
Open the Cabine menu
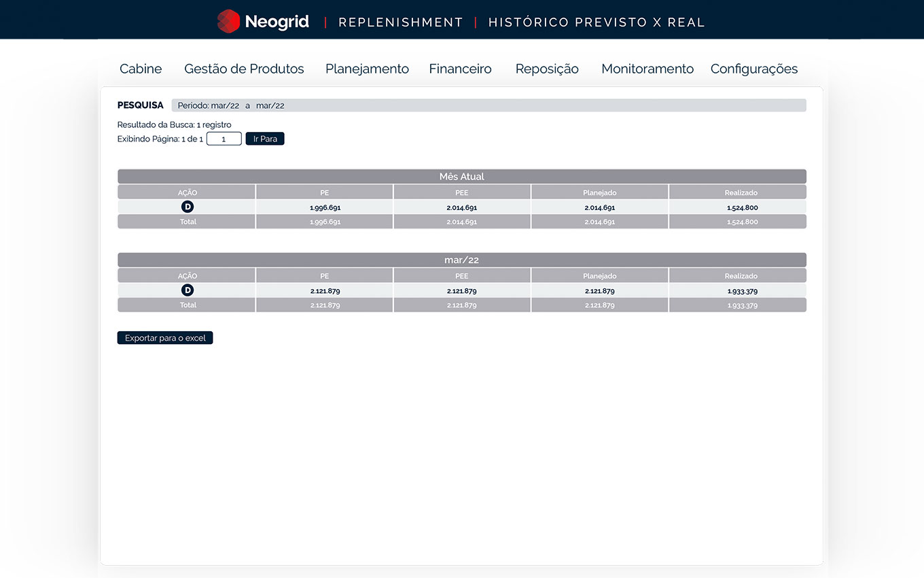[x=141, y=69]
